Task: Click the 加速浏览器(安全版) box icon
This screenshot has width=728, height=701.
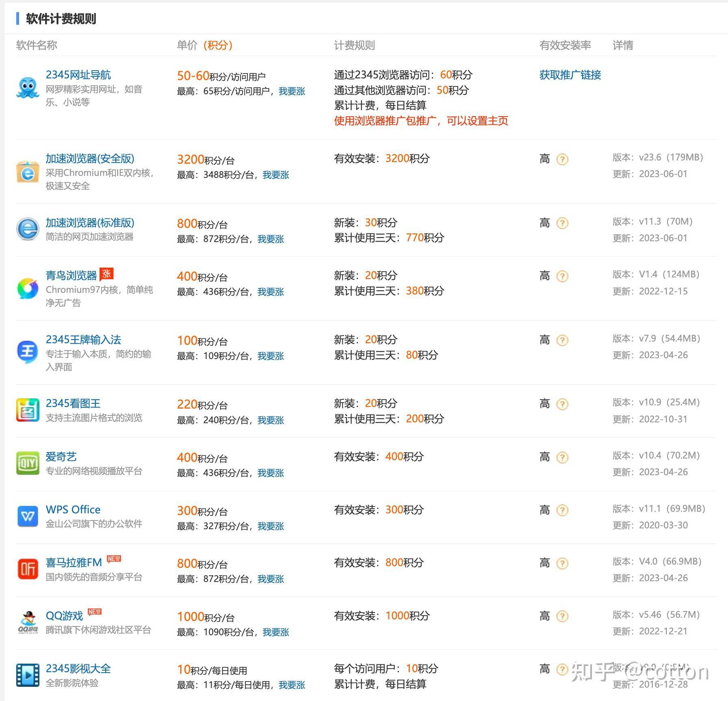Action: click(28, 172)
